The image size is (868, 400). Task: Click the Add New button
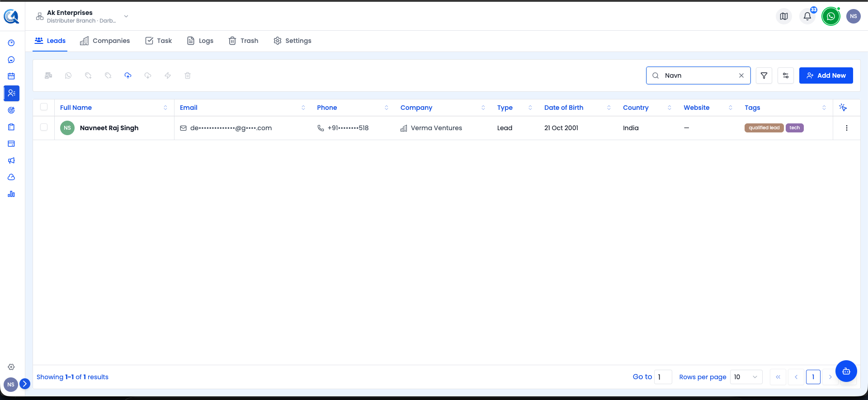(826, 75)
